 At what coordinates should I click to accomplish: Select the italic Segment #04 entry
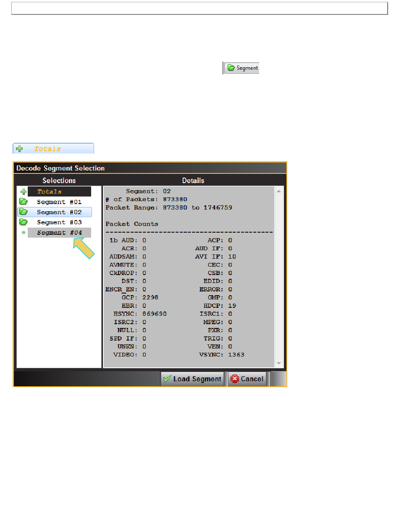[x=59, y=233]
